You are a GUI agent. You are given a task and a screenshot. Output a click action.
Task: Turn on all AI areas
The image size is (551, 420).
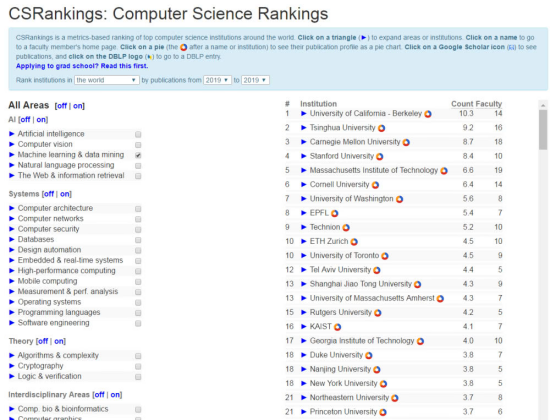41,119
